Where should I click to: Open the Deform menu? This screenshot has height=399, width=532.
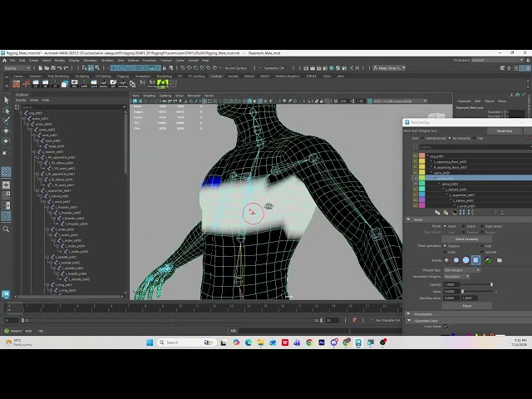tap(133, 61)
